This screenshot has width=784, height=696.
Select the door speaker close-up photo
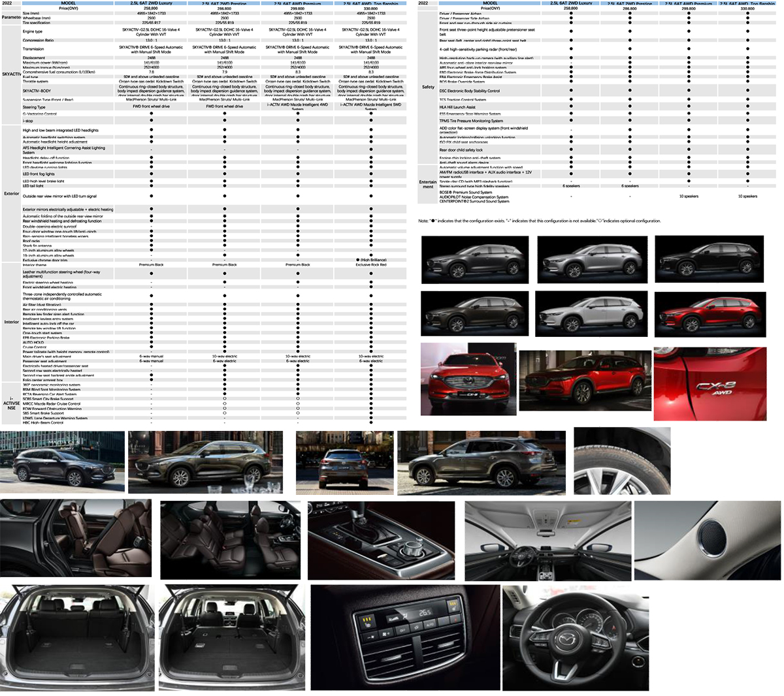click(707, 540)
